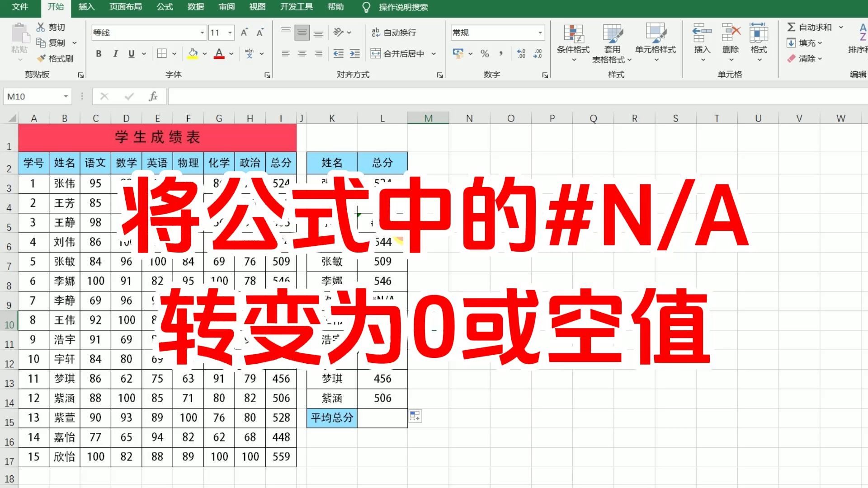Click decrease indent icon
This screenshot has width=868, height=488.
pyautogui.click(x=338, y=53)
